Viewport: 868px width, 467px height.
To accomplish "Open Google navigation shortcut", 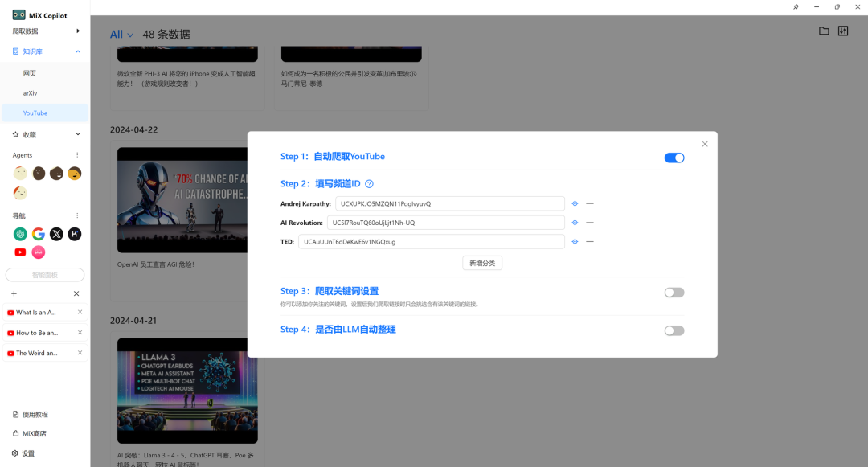I will click(x=39, y=234).
